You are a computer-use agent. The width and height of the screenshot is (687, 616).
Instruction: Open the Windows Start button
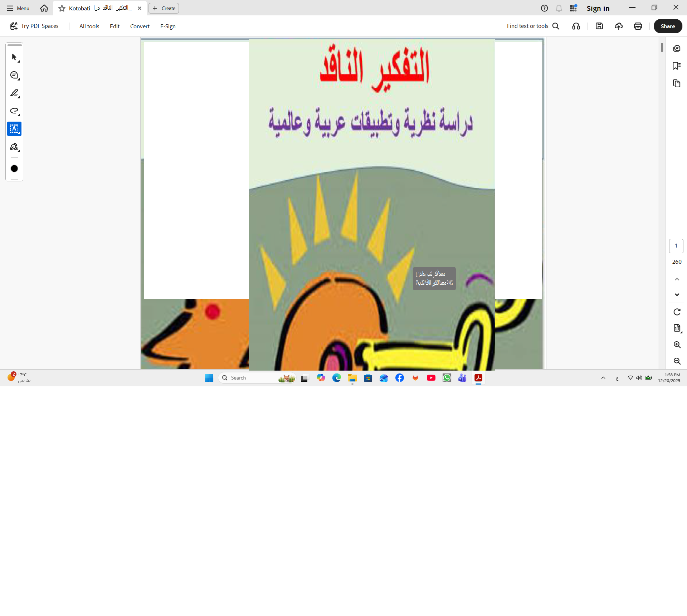point(209,378)
